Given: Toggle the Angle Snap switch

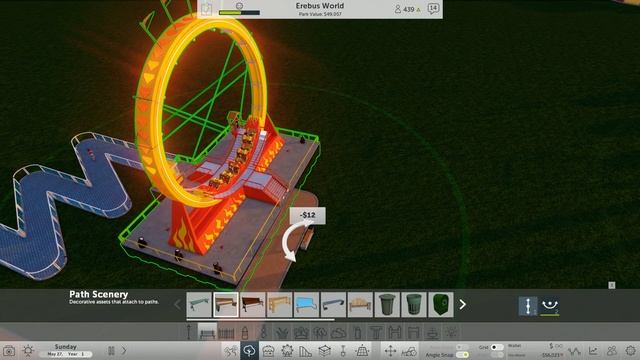Looking at the screenshot, I should coord(462,355).
